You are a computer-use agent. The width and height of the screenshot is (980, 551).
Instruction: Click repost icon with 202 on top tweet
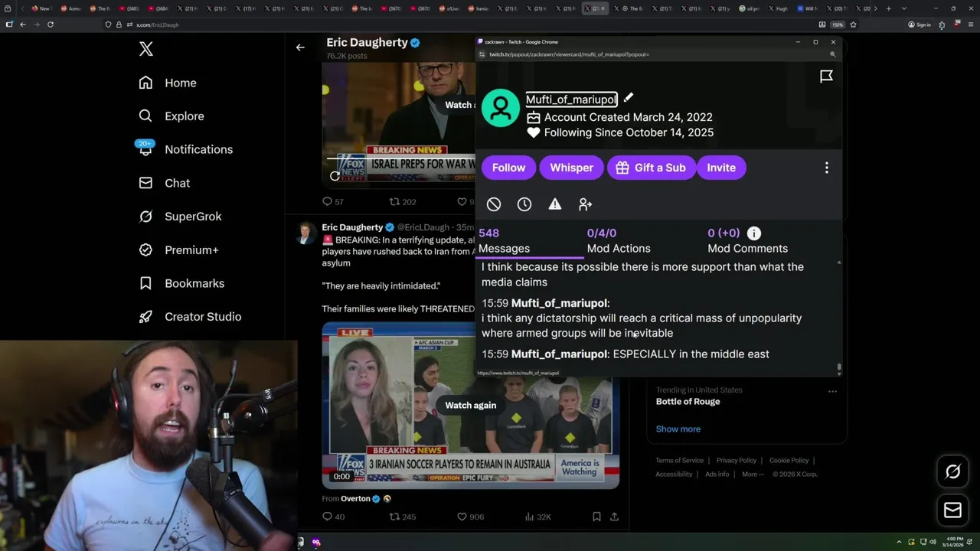pos(394,201)
